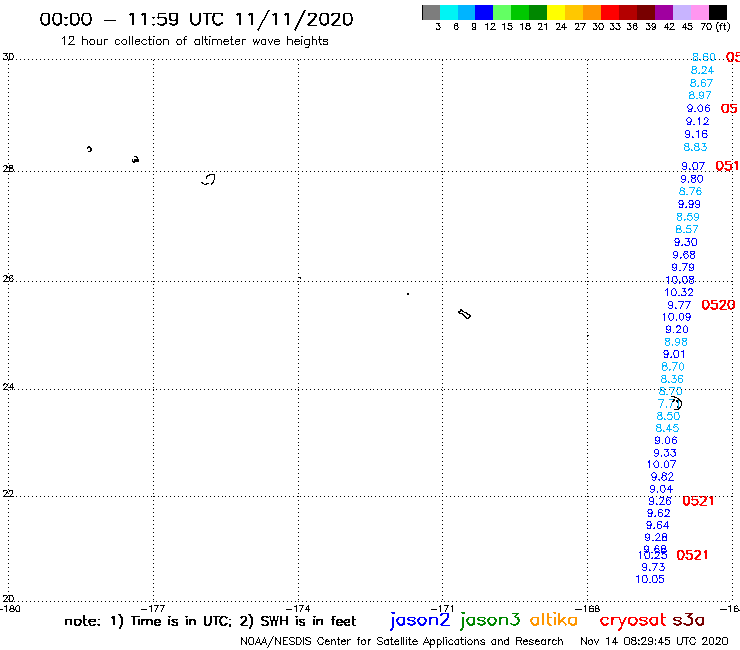Click wave height value '9.80'
The height and width of the screenshot is (650, 740).
click(692, 179)
